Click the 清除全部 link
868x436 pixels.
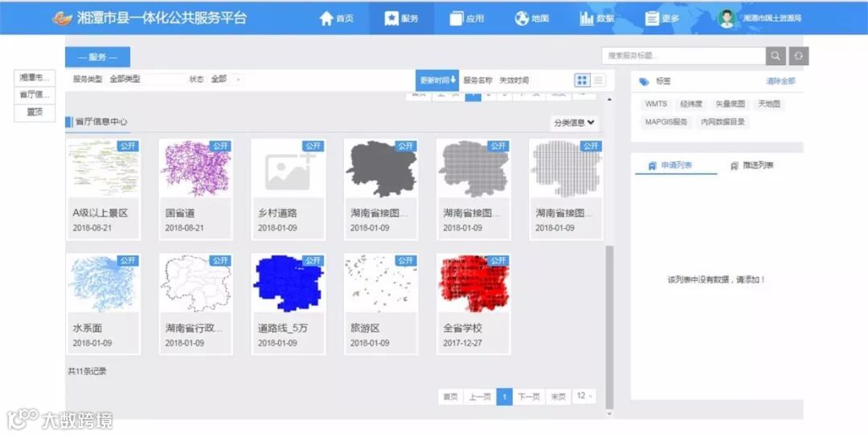(x=780, y=81)
